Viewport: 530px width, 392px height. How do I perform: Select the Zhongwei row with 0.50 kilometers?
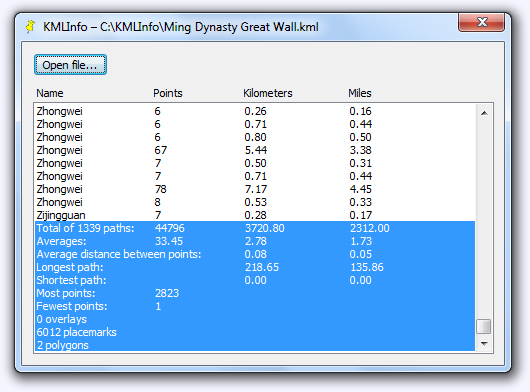[255, 163]
